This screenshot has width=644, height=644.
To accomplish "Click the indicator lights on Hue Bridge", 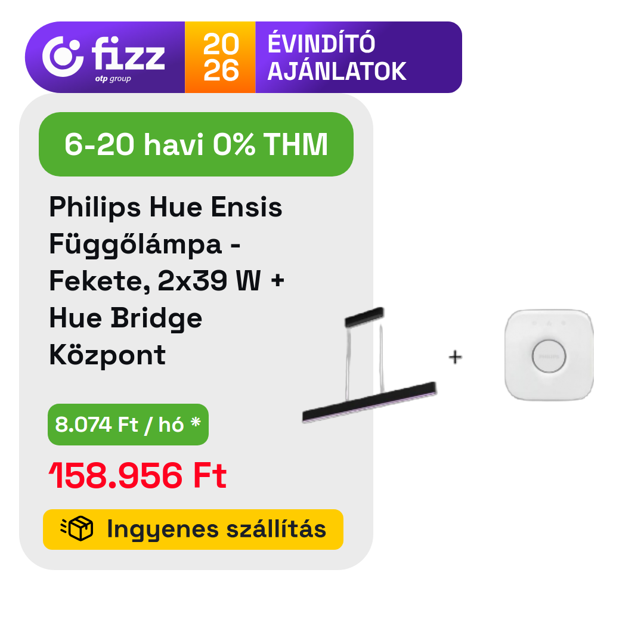I will click(x=549, y=323).
